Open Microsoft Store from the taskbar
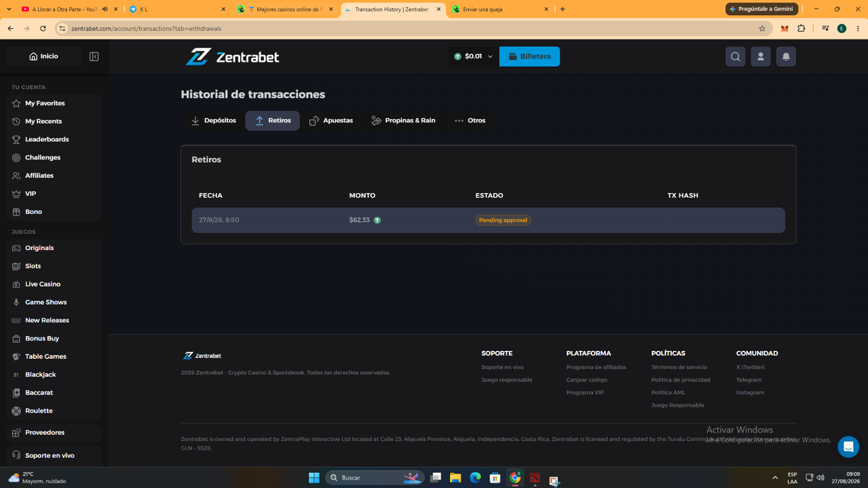Screen dimensions: 868x488 (495, 478)
